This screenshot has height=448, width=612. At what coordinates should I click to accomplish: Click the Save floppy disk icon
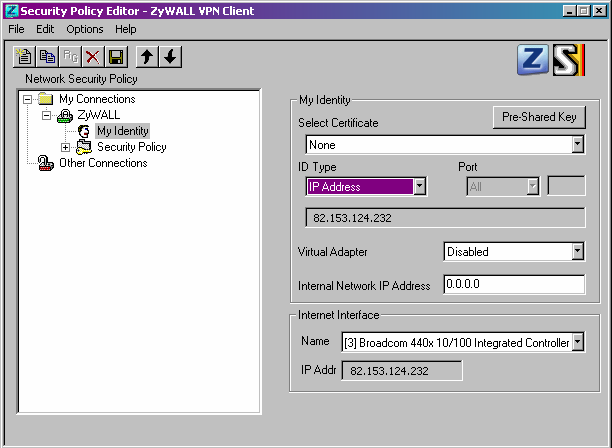pyautogui.click(x=116, y=57)
